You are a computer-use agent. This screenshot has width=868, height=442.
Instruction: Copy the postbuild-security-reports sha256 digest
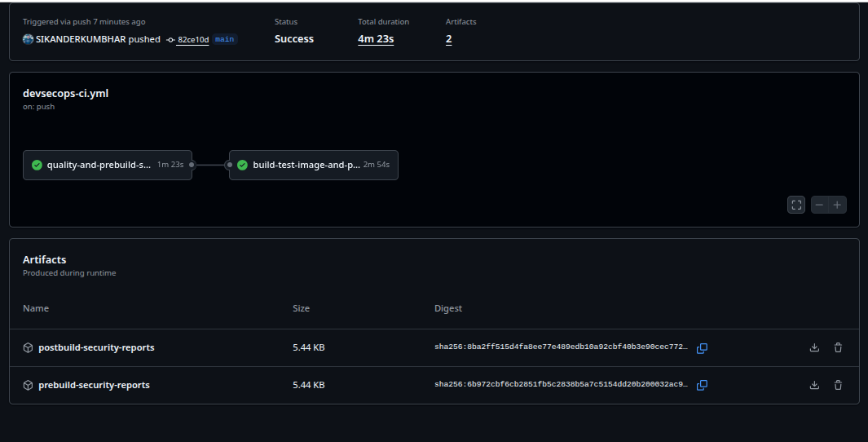702,348
